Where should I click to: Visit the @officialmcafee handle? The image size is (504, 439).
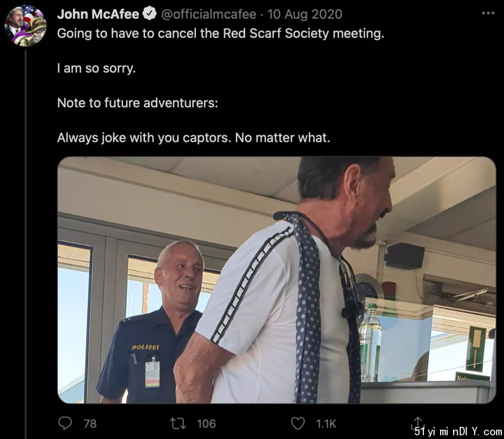pos(208,14)
